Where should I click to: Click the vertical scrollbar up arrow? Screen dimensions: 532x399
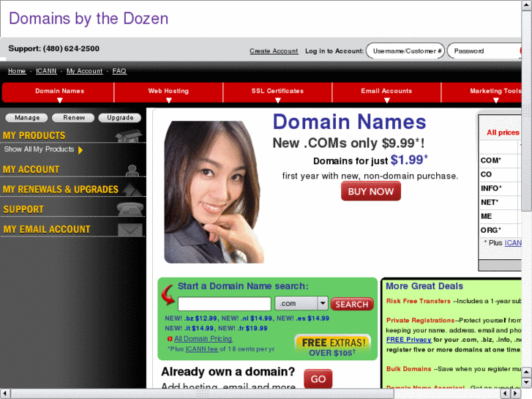pyautogui.click(x=527, y=4)
